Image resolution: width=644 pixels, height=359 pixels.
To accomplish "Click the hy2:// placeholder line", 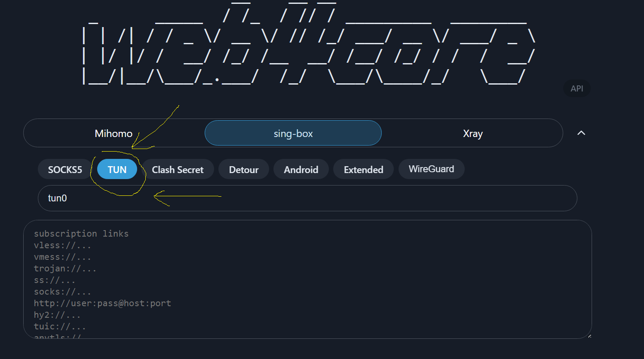I will pos(57,315).
